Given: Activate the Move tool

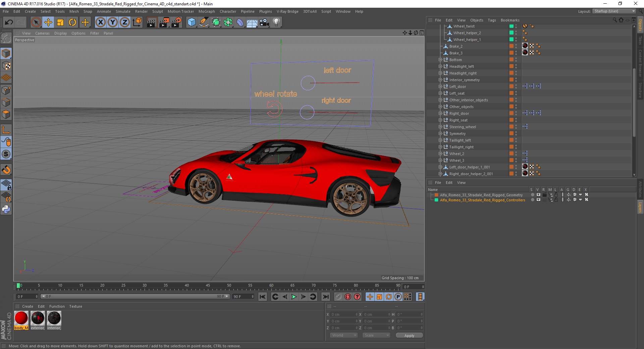Looking at the screenshot, I should tap(48, 22).
